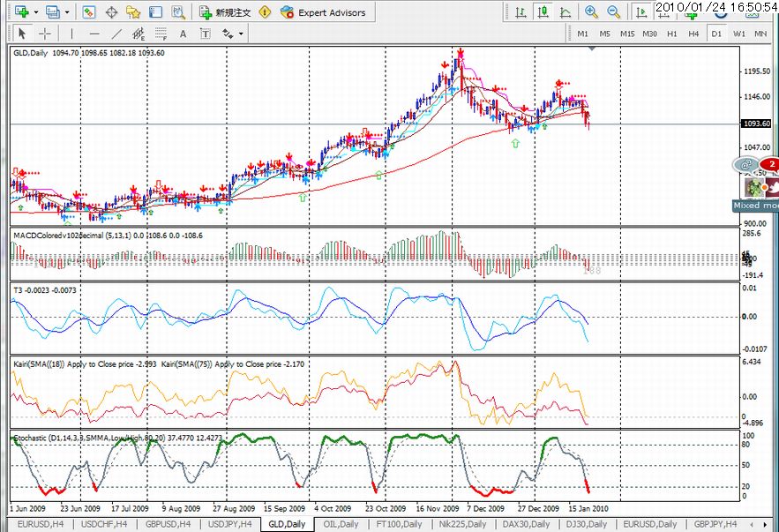This screenshot has height=532, width=779.
Task: Expand the new chart dropdown arrow
Action: pos(36,12)
